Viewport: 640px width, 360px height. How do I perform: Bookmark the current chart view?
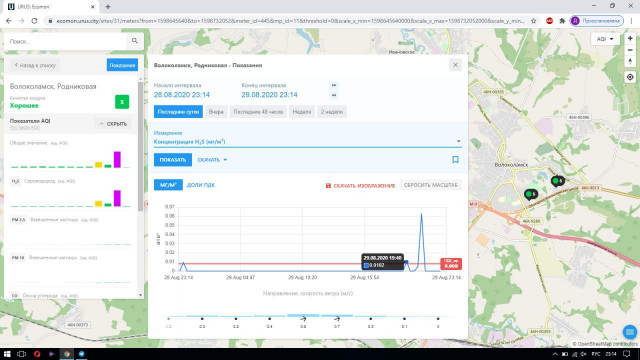(x=456, y=160)
